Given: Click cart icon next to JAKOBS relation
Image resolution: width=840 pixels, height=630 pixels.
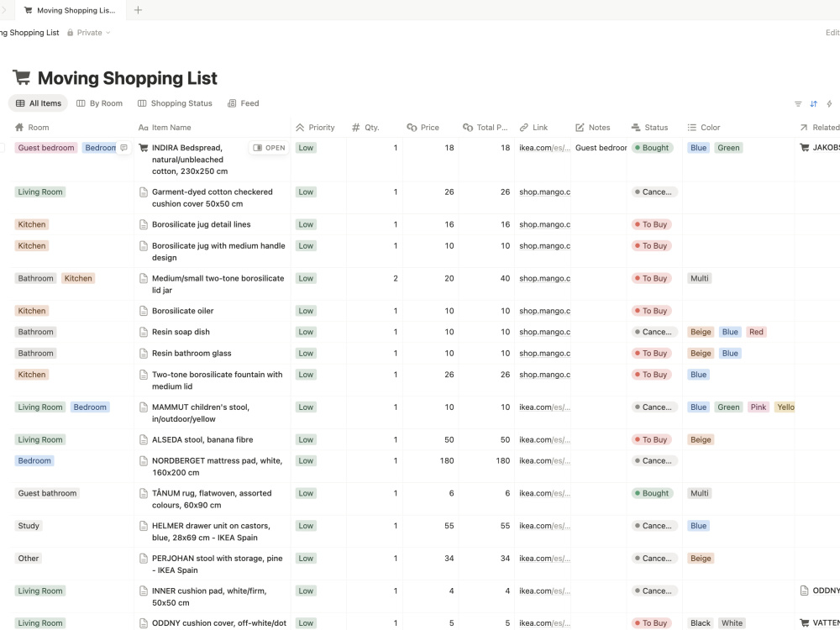Looking at the screenshot, I should (x=804, y=148).
